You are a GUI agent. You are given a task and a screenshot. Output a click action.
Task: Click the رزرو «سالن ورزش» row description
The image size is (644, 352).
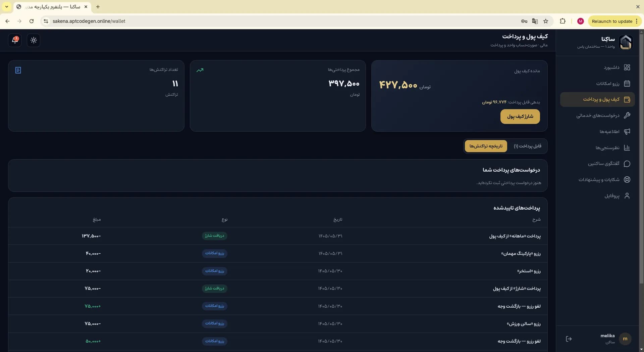(524, 324)
